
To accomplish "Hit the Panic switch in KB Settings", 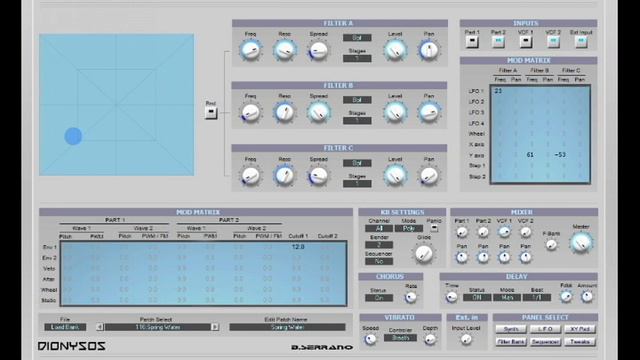I will pos(434,228).
